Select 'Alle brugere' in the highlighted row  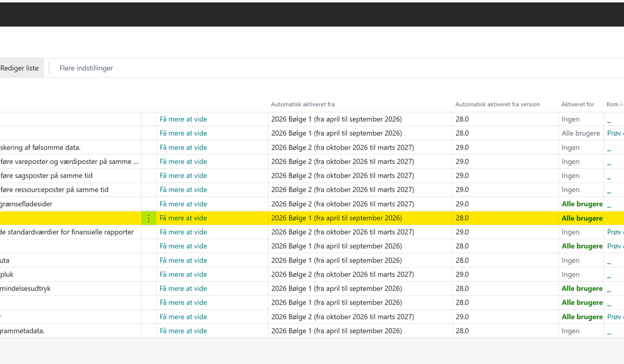point(582,218)
